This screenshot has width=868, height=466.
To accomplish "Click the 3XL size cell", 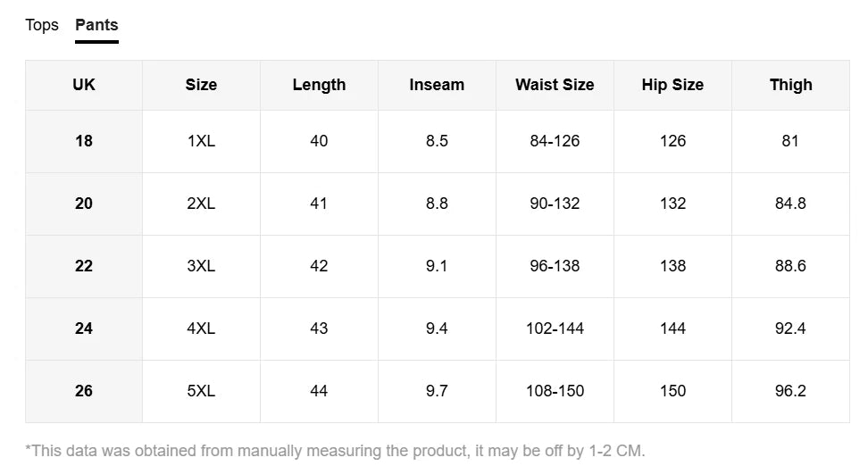I will (201, 266).
